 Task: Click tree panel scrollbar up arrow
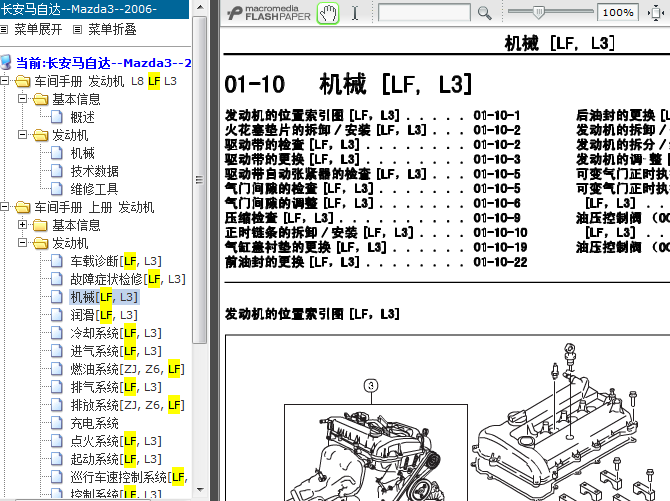click(x=200, y=7)
